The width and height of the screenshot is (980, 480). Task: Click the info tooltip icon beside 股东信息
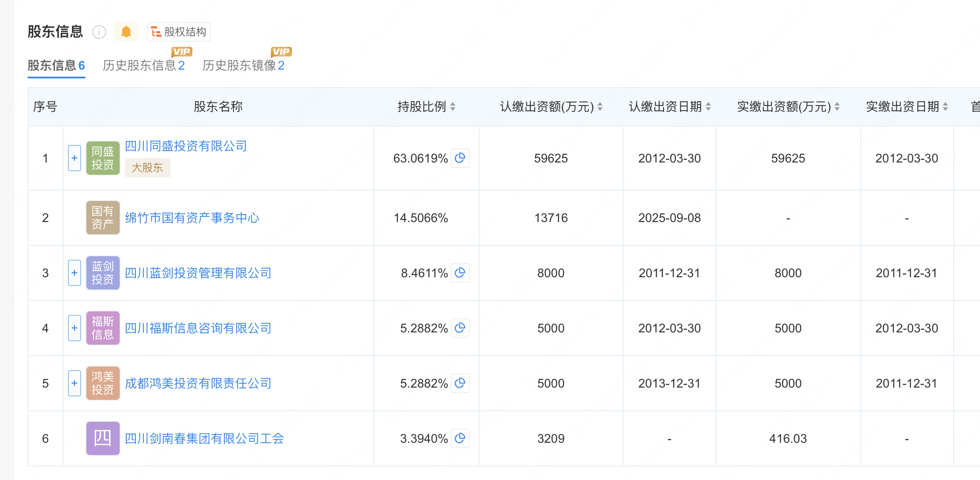click(99, 32)
